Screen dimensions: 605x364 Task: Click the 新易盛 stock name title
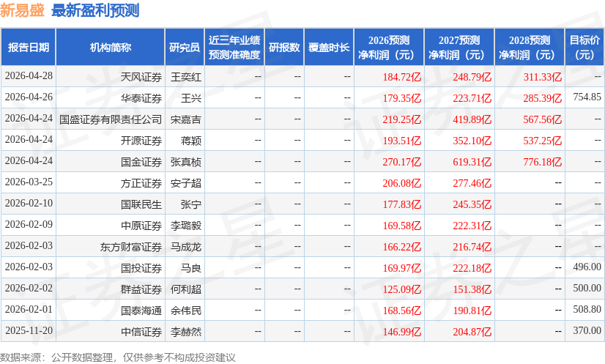point(23,10)
